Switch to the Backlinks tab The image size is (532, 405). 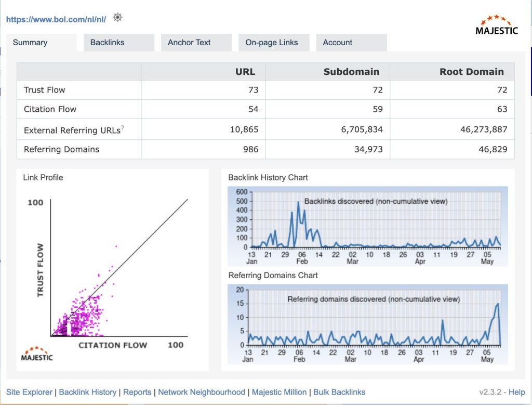point(119,43)
